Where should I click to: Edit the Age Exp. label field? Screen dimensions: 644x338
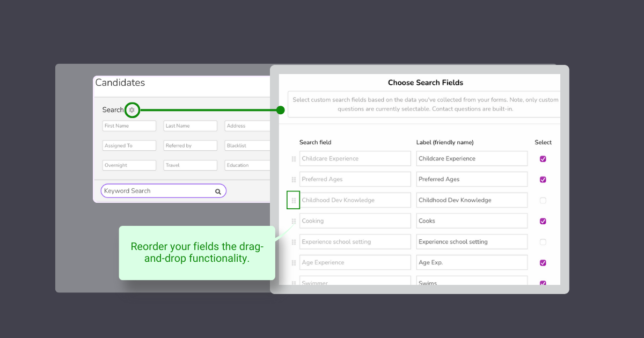tap(471, 263)
